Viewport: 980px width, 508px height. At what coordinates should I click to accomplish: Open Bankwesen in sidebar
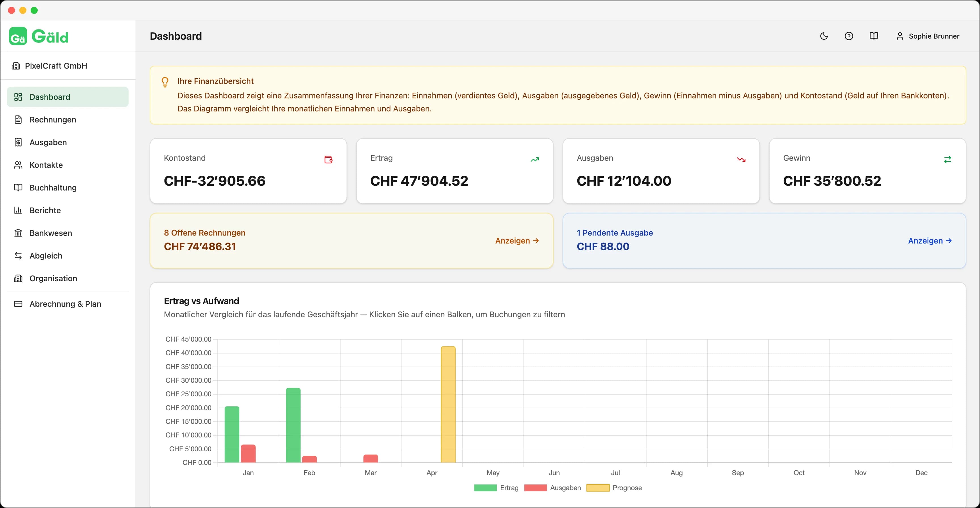click(68, 233)
